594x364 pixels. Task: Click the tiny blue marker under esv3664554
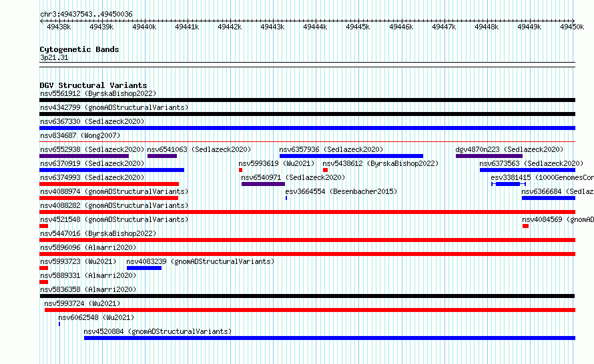click(x=286, y=198)
